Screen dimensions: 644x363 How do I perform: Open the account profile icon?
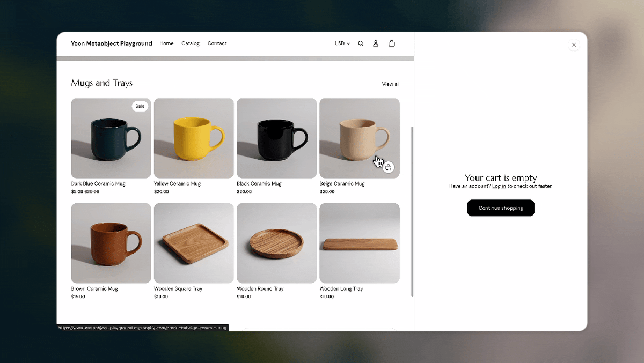[376, 43]
